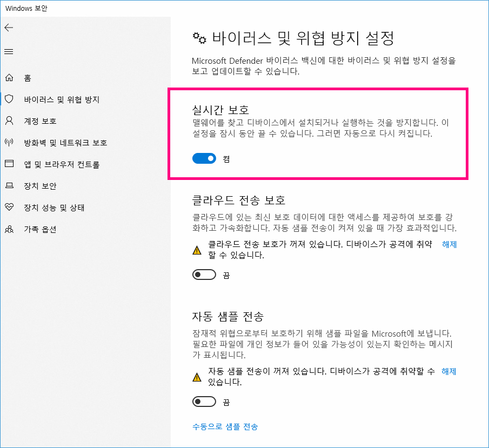Click the family options people icon

(9, 229)
